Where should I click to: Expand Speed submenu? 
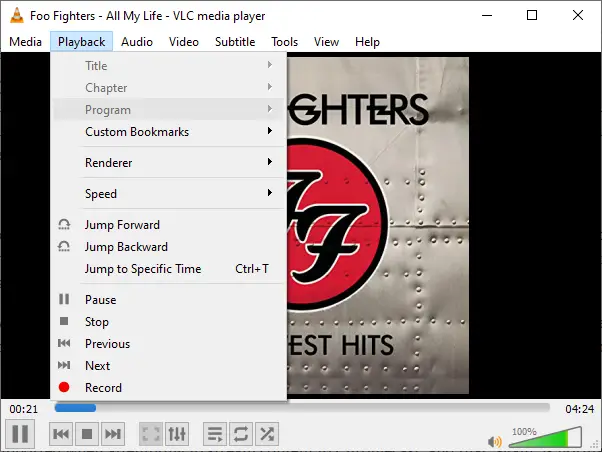[168, 194]
